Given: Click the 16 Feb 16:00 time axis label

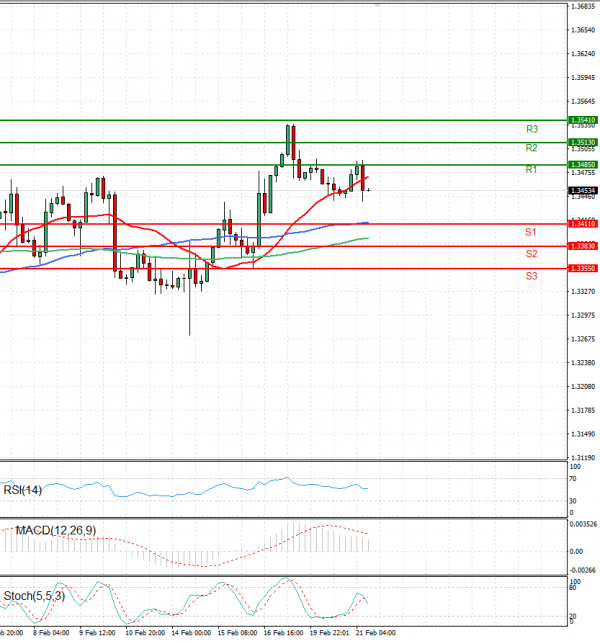Looking at the screenshot, I should point(283,633).
